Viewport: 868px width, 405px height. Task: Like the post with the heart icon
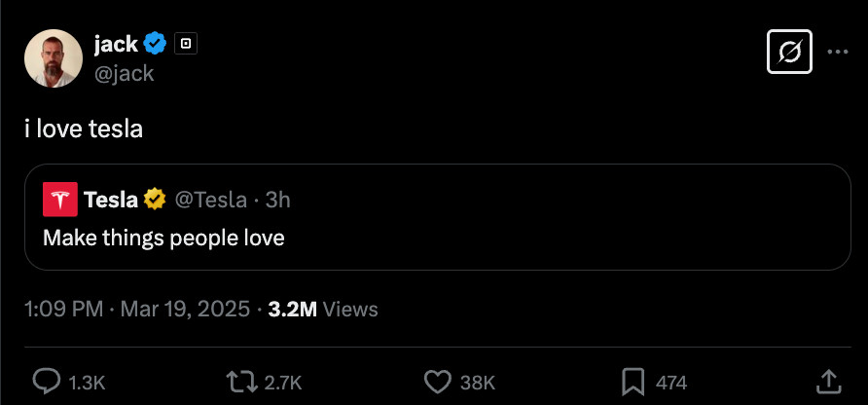[437, 382]
